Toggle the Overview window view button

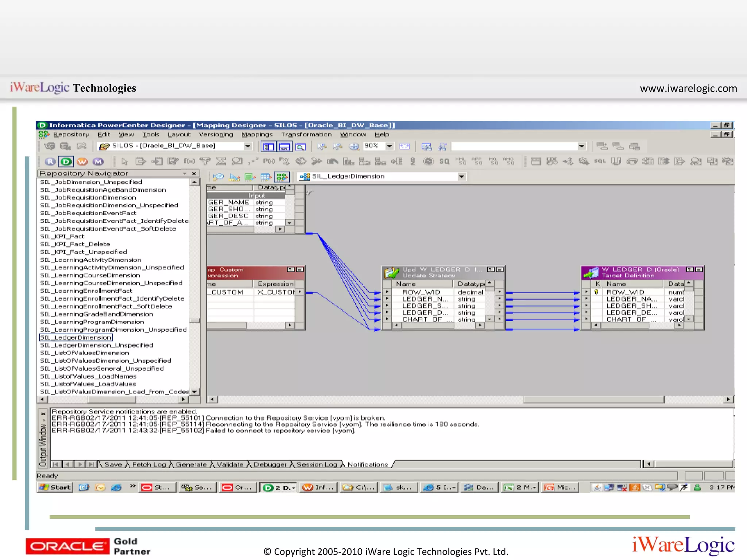(301, 147)
